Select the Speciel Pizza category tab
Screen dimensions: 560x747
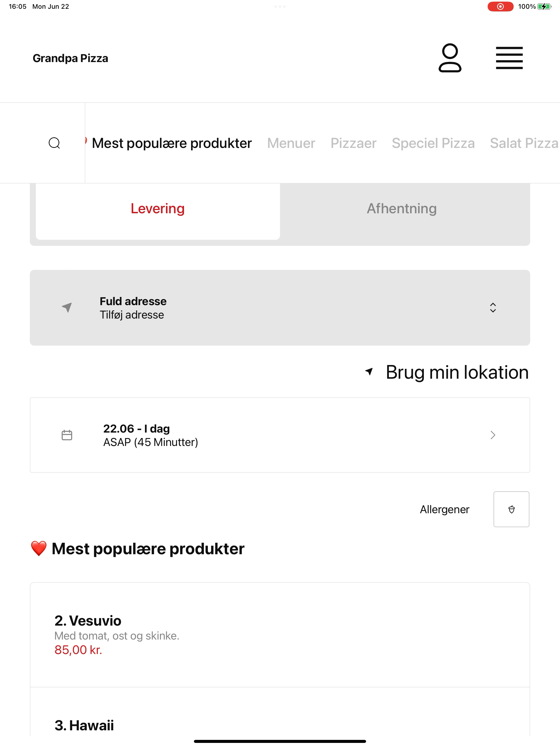point(433,143)
